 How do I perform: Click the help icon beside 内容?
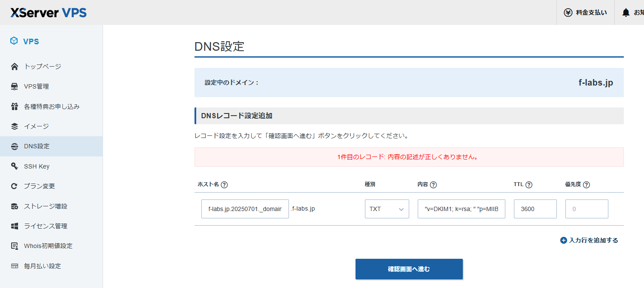pyautogui.click(x=433, y=184)
